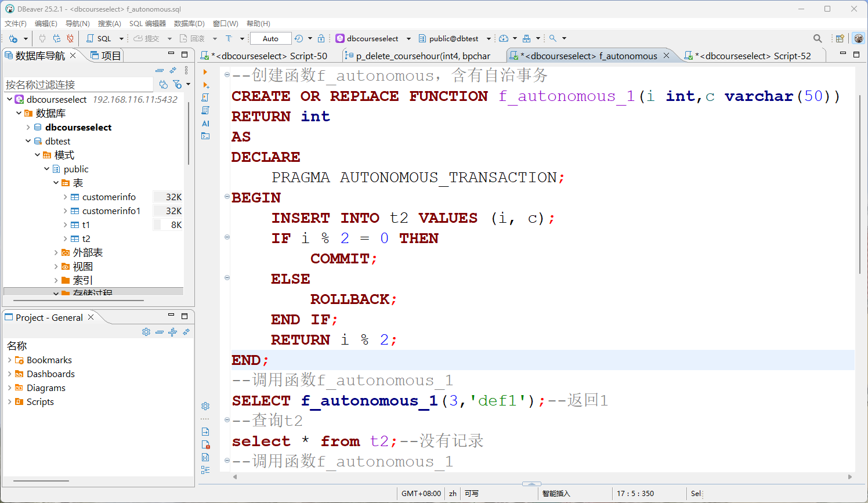Click the navigator tree vertical scrollbar

pyautogui.click(x=188, y=133)
